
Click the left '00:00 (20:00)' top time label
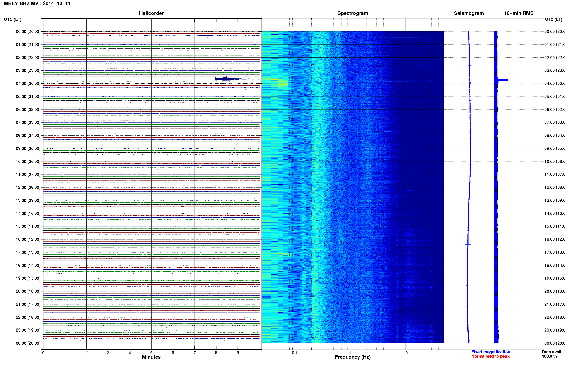pos(28,31)
